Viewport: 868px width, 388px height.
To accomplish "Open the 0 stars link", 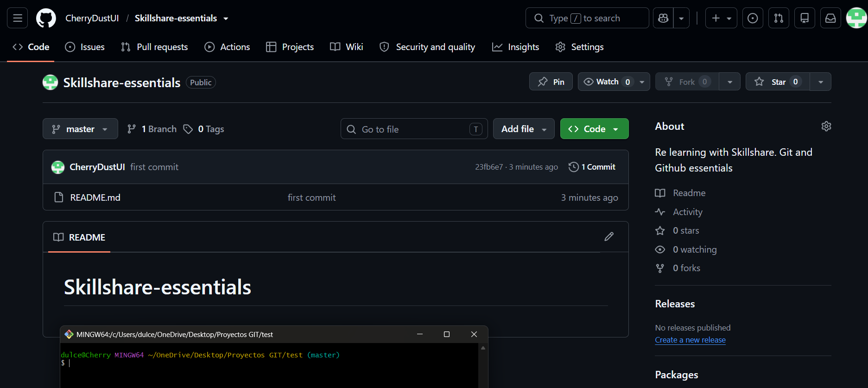I will coord(677,230).
